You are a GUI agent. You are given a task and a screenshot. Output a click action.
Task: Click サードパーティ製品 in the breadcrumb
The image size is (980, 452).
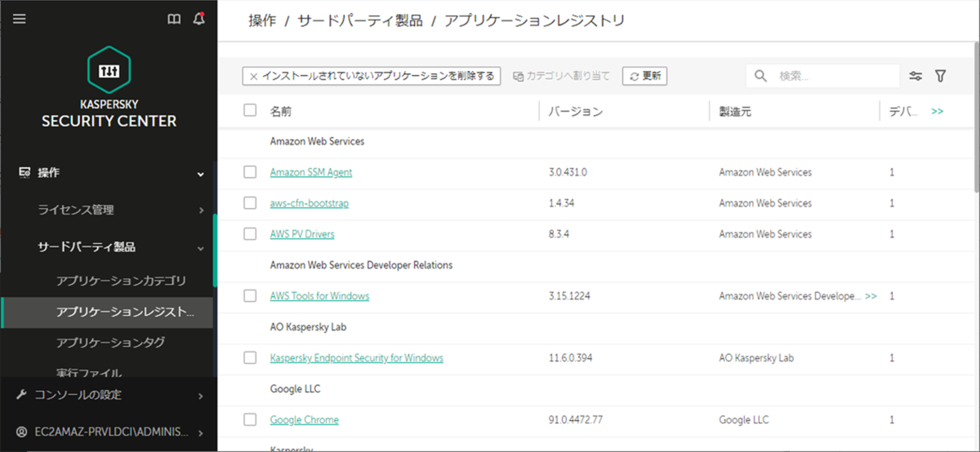(359, 20)
